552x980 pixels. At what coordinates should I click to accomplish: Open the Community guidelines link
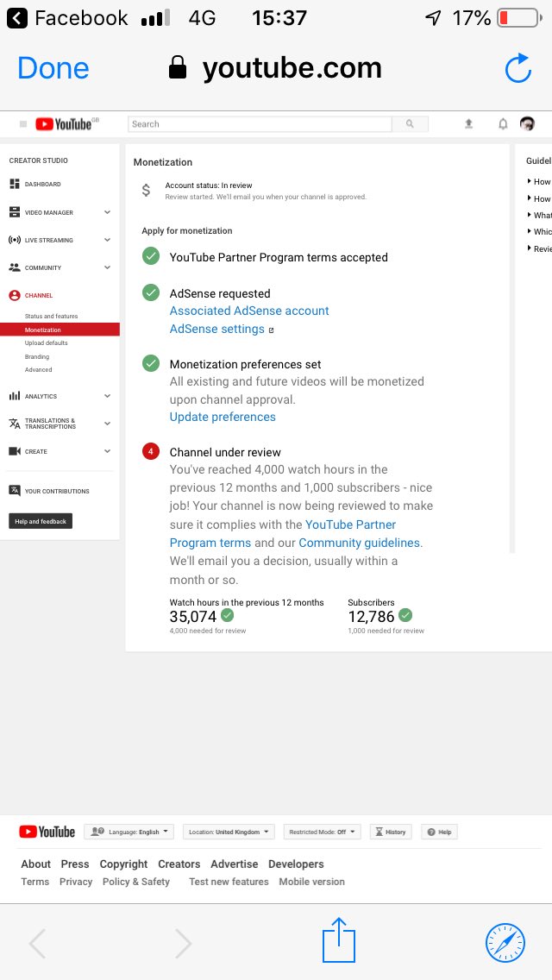360,543
